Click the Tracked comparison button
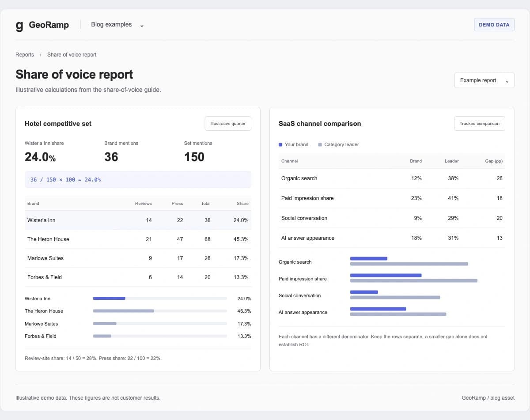This screenshot has width=530, height=420. (x=479, y=124)
